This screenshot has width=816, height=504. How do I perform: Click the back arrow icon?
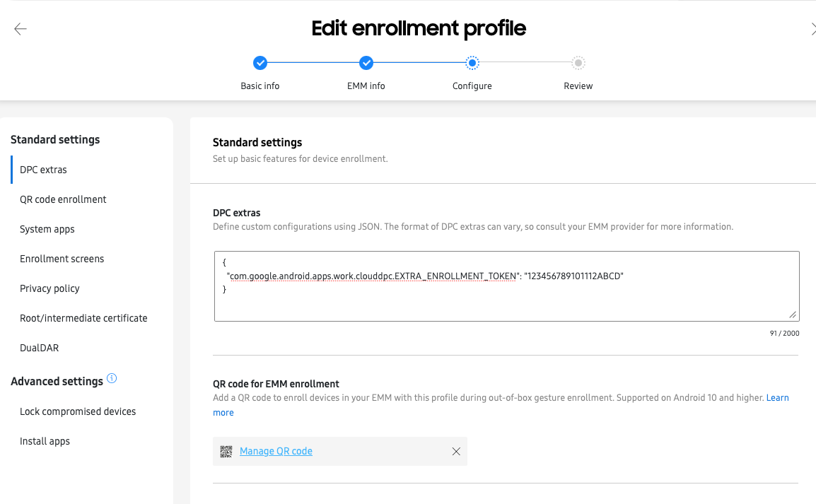pos(21,29)
